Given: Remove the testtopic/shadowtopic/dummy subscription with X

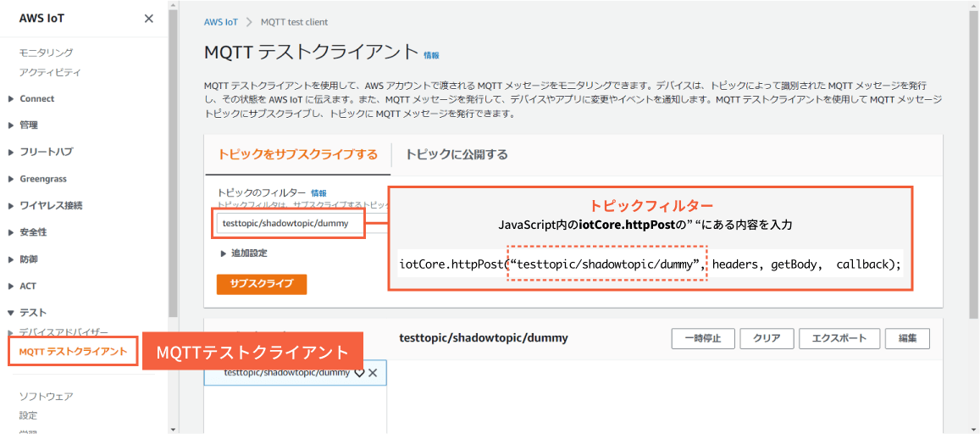Looking at the screenshot, I should coord(374,373).
